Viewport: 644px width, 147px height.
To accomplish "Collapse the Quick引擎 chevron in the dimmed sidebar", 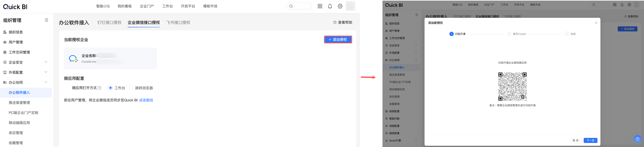I will pos(416,140).
